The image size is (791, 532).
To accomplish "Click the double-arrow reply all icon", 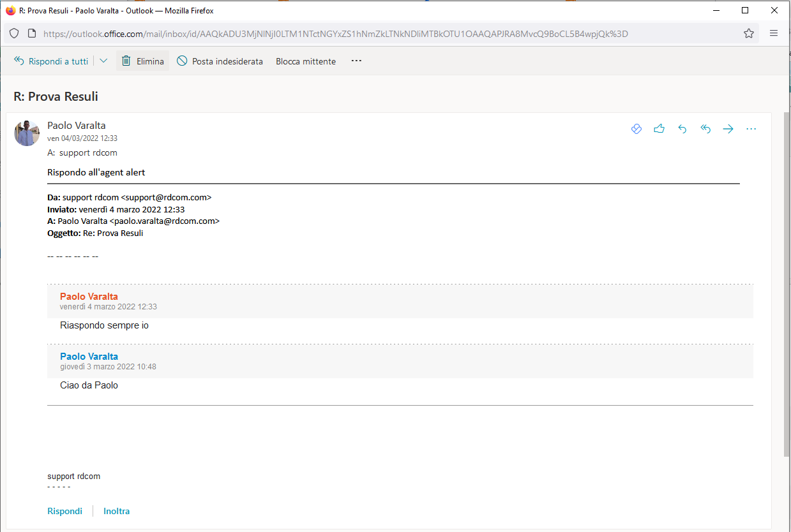I will pos(705,129).
